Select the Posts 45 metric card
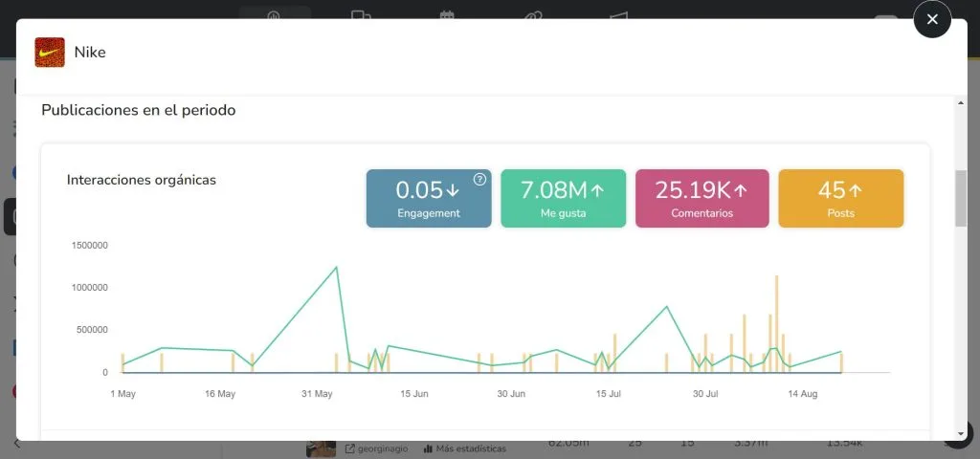This screenshot has height=459, width=980. pyautogui.click(x=840, y=199)
